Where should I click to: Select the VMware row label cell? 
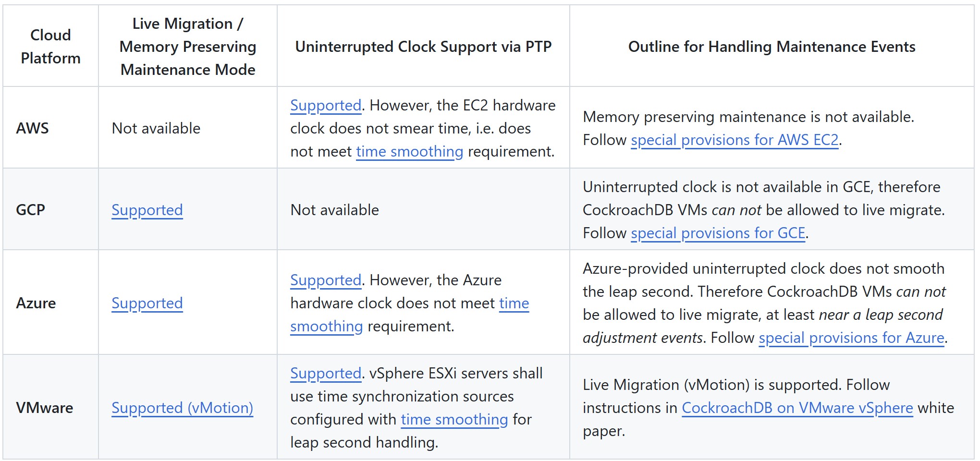click(45, 408)
